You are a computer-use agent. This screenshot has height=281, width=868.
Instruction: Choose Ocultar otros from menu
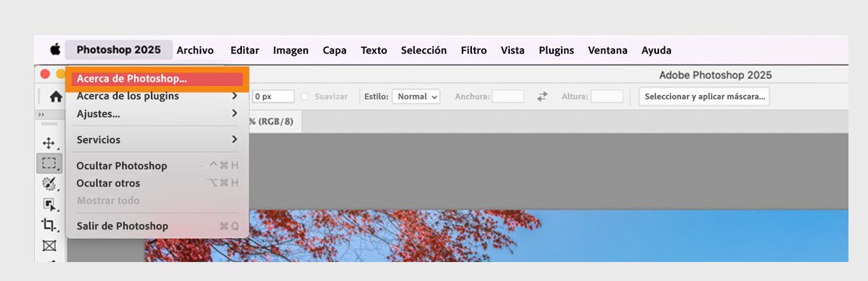pyautogui.click(x=157, y=183)
